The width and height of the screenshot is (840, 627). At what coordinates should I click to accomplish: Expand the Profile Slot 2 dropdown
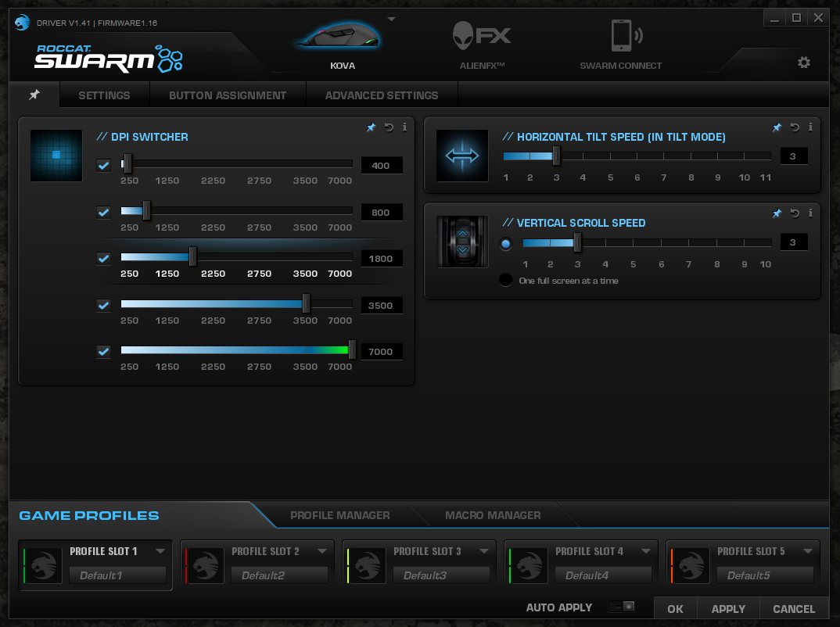[322, 551]
